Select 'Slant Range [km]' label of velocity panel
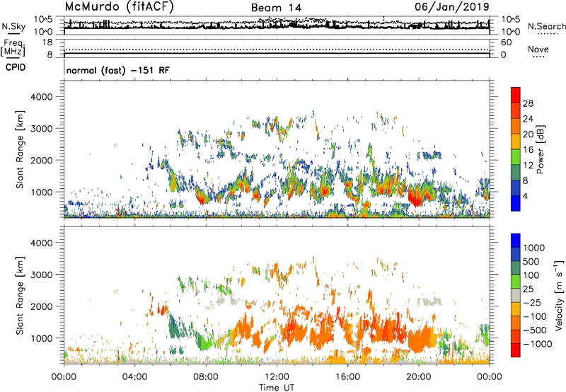 (20, 295)
